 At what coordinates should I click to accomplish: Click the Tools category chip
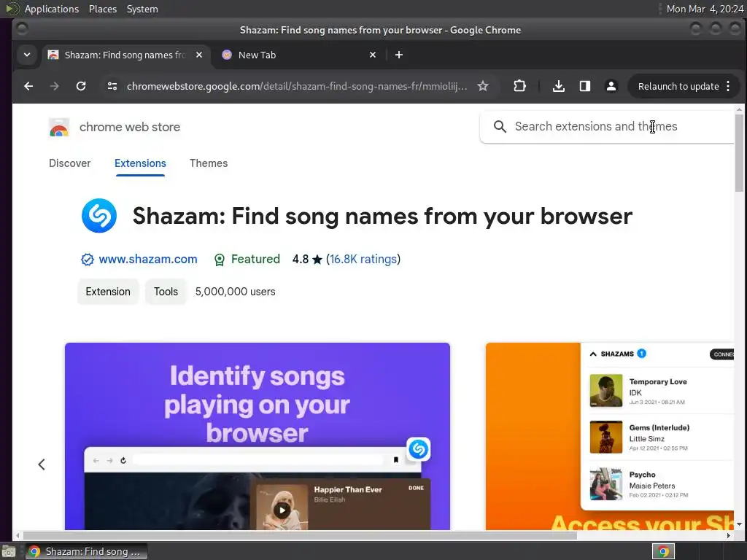166,292
